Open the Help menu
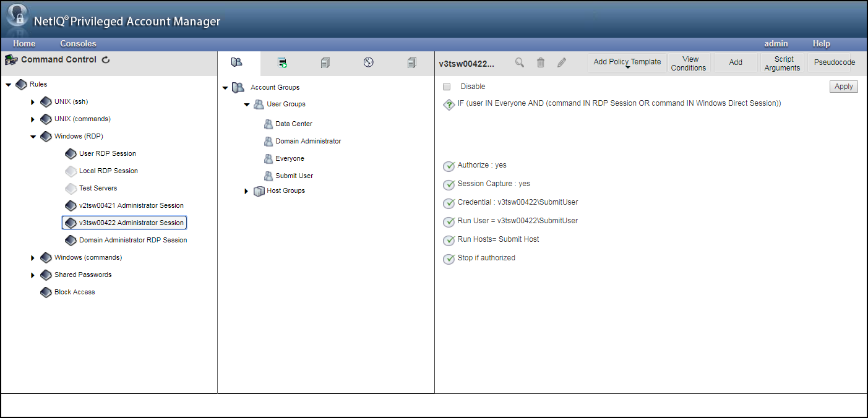The height and width of the screenshot is (418, 868). [x=822, y=44]
